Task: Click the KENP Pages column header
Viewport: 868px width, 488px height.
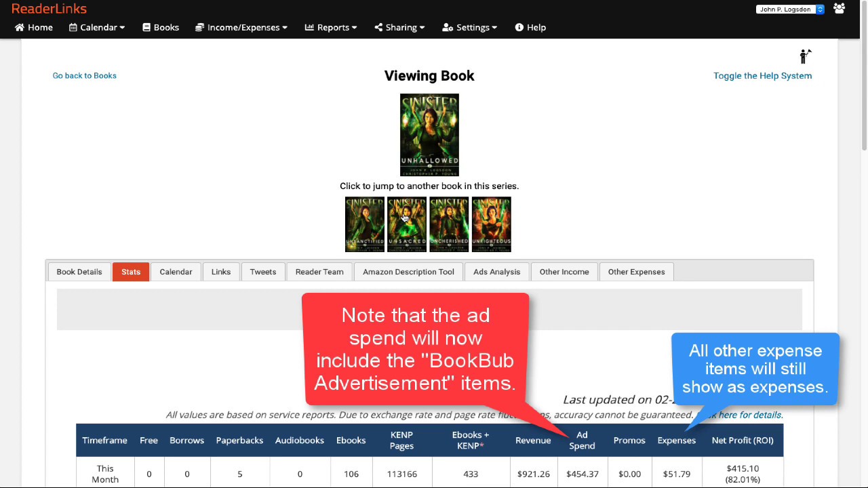Action: point(401,440)
